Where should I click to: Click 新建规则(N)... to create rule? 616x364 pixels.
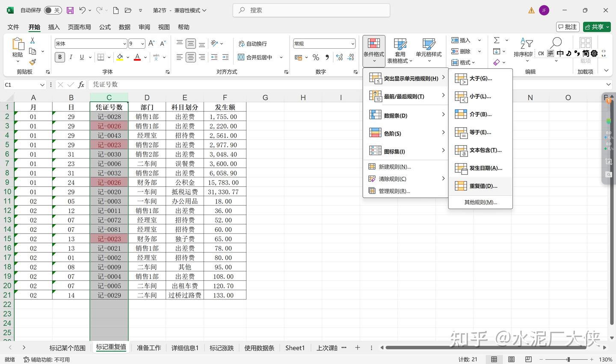coord(405,167)
